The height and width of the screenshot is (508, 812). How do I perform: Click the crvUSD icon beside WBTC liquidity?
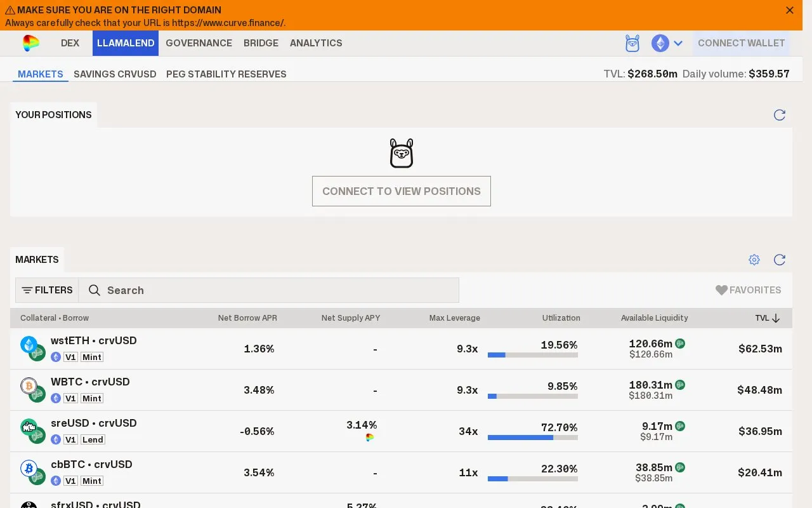680,385
